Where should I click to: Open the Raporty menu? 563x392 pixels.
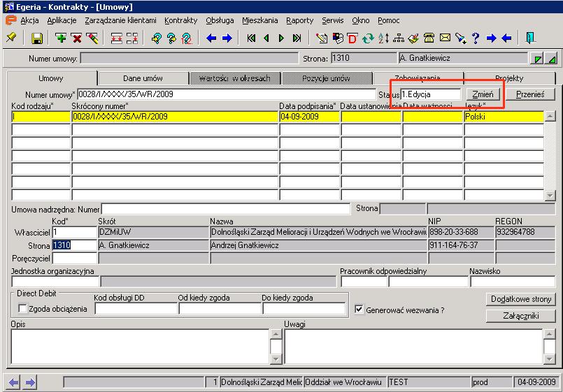[300, 20]
